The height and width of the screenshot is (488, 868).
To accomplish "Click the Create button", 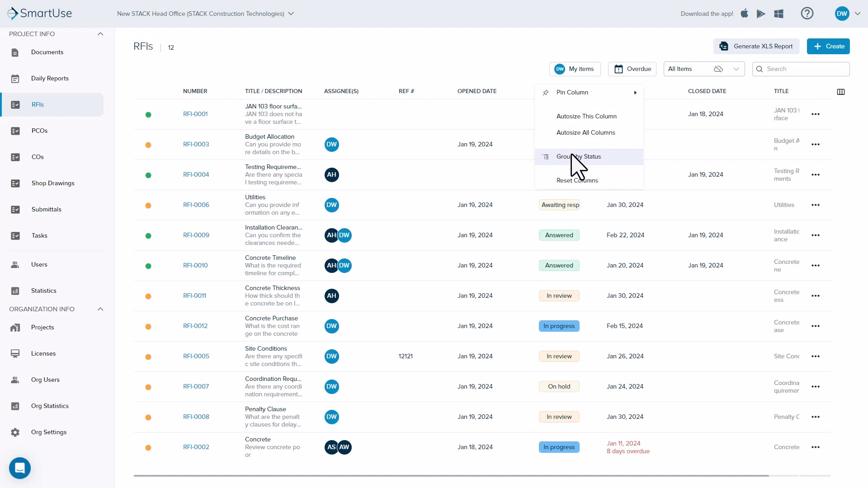I will tap(828, 46).
